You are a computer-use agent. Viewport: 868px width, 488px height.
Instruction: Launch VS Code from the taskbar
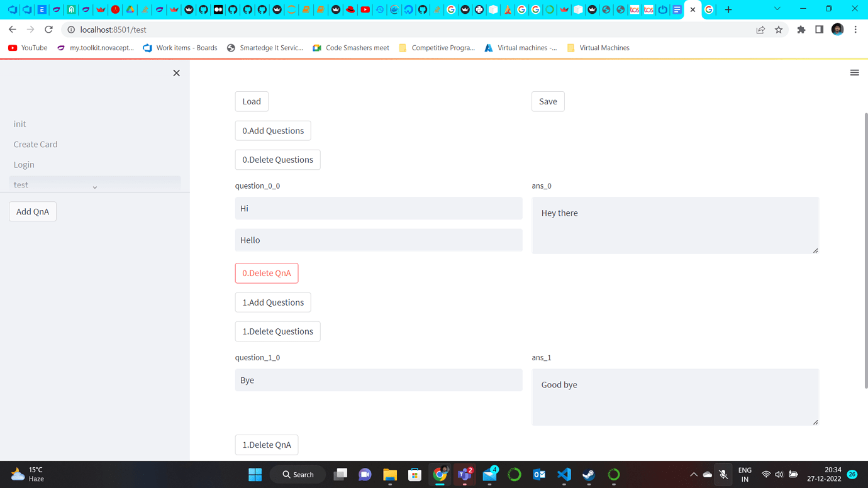[564, 474]
